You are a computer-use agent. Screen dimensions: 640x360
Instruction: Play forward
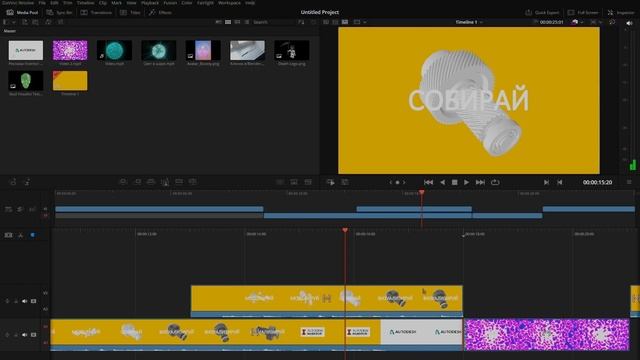tap(466, 182)
